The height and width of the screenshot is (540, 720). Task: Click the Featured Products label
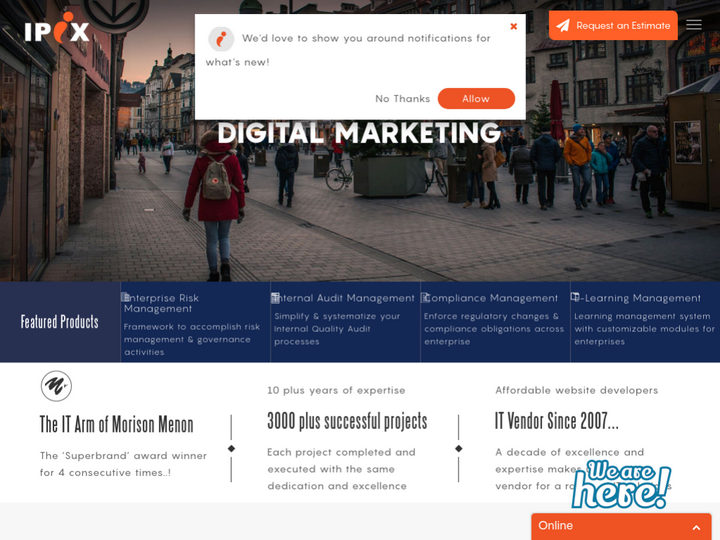coord(60,322)
